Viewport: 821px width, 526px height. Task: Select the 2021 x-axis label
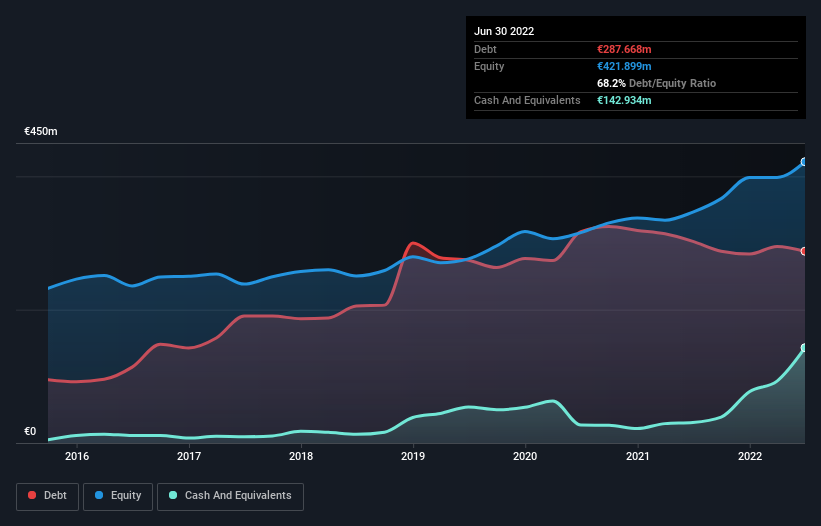[x=638, y=456]
